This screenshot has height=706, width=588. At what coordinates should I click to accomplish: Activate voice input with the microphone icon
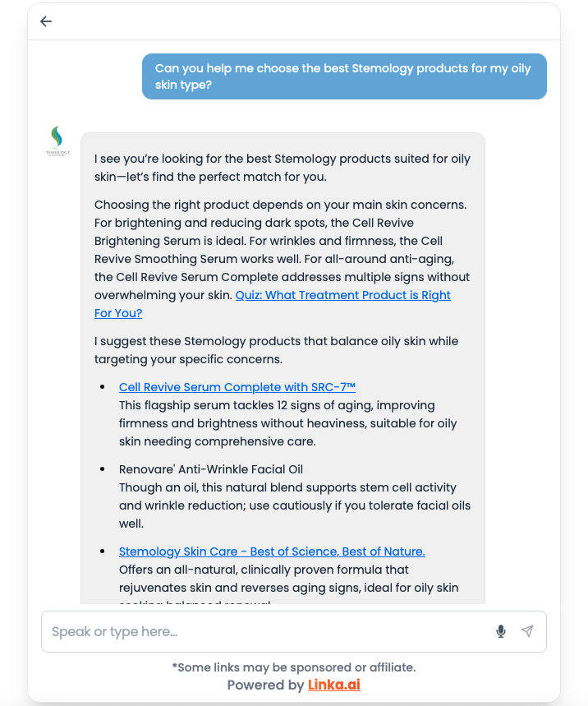click(501, 631)
